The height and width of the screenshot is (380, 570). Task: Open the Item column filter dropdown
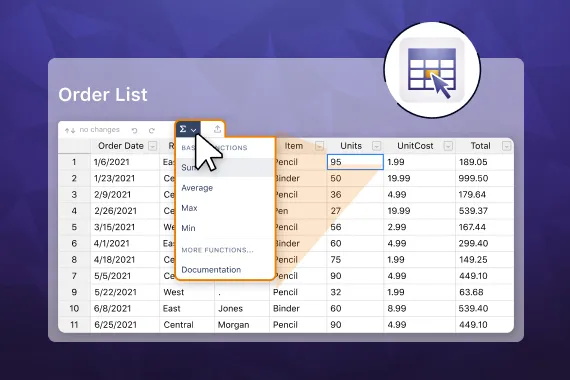pos(319,146)
